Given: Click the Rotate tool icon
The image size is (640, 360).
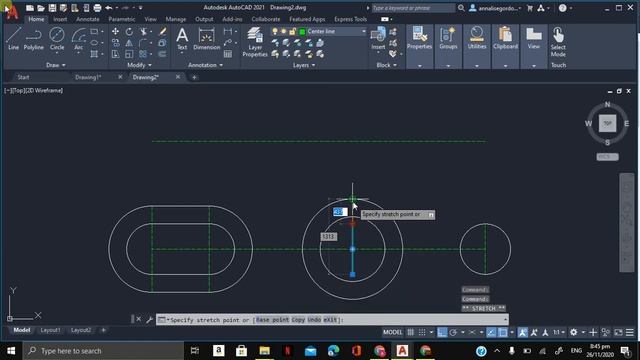Looking at the screenshot, I should [129, 31].
